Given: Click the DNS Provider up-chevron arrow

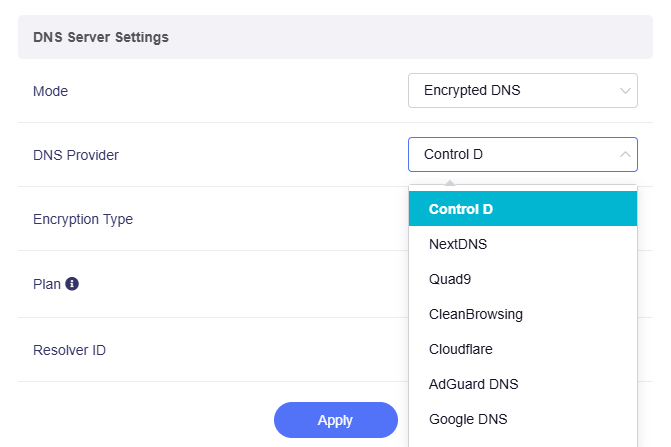Looking at the screenshot, I should pos(625,154).
